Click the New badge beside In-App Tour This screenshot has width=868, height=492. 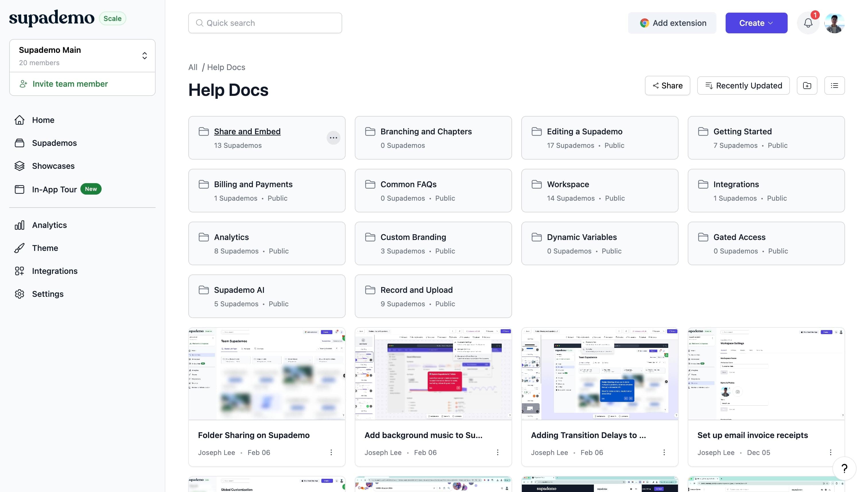tap(91, 189)
